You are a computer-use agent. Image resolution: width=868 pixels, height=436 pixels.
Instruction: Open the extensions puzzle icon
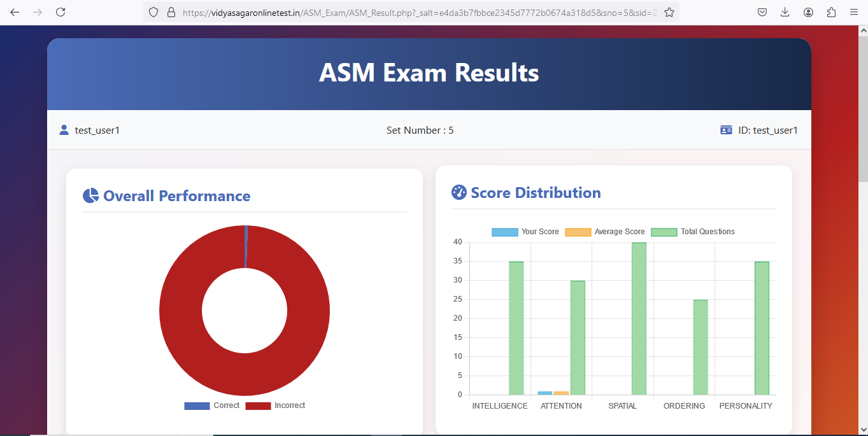pos(831,12)
